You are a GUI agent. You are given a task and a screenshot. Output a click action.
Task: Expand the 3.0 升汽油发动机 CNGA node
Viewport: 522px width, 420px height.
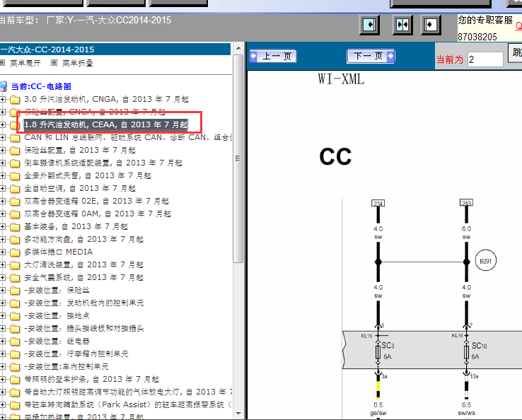[3, 99]
